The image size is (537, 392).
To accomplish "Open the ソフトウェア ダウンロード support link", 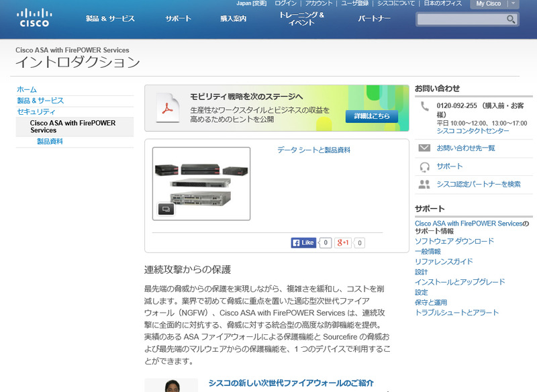I will 454,241.
